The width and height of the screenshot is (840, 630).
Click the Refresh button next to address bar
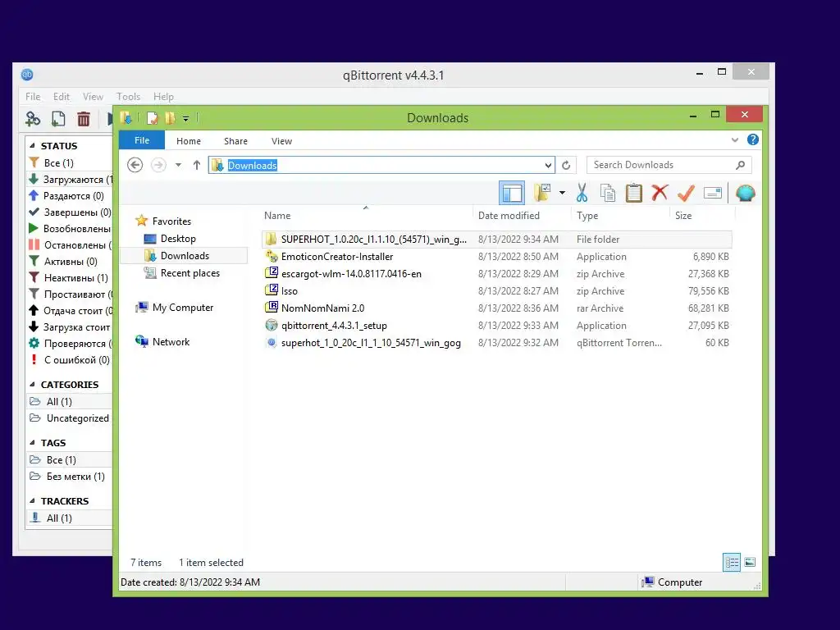click(566, 165)
